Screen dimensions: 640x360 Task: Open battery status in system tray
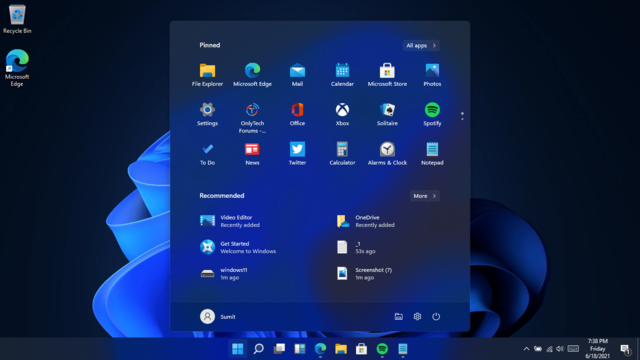pos(538,349)
